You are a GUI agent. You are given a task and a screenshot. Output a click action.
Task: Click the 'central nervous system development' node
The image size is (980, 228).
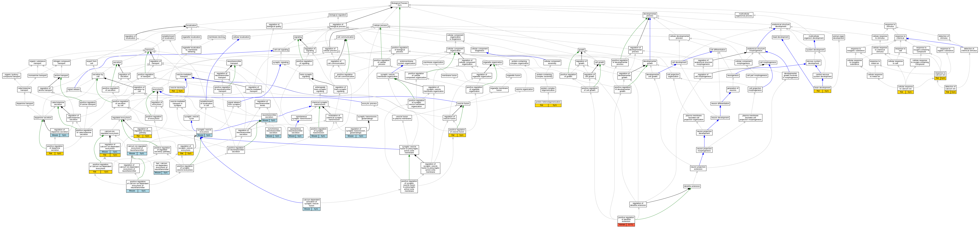pos(822,76)
